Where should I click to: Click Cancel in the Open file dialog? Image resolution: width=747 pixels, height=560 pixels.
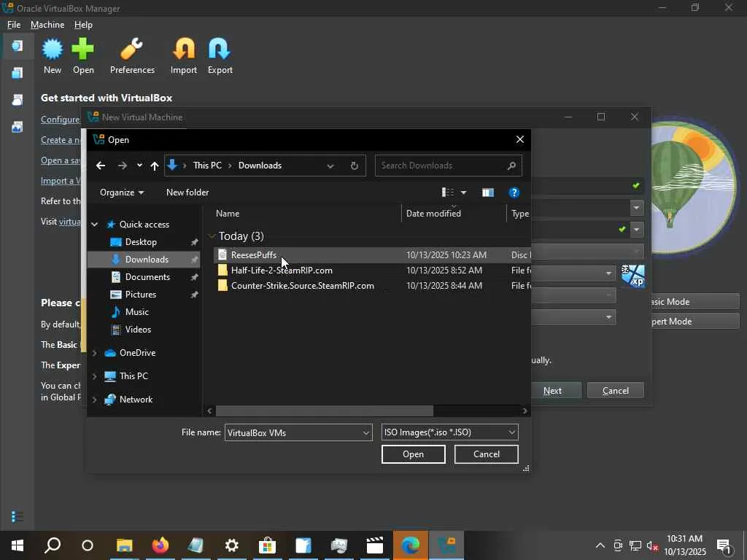(x=487, y=454)
